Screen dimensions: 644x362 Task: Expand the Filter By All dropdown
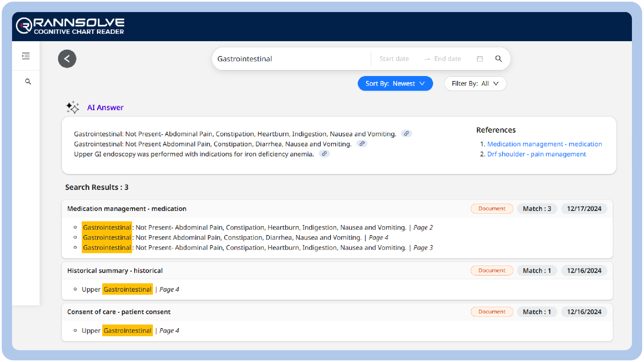[x=475, y=84]
